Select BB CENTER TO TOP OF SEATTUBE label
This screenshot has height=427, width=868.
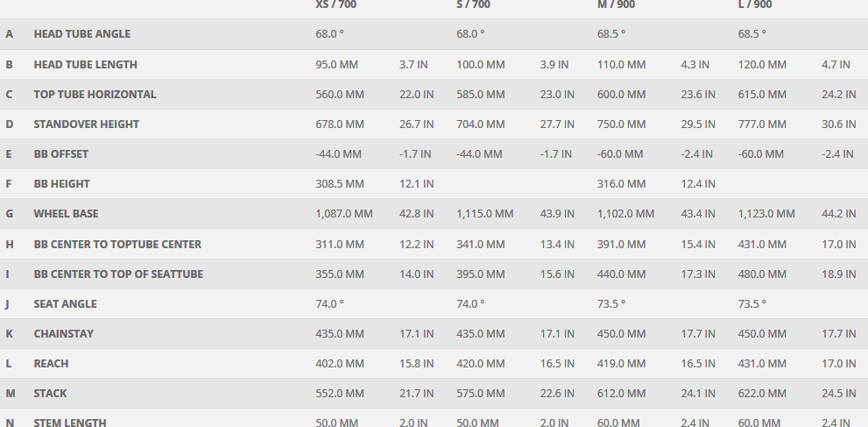(x=118, y=274)
